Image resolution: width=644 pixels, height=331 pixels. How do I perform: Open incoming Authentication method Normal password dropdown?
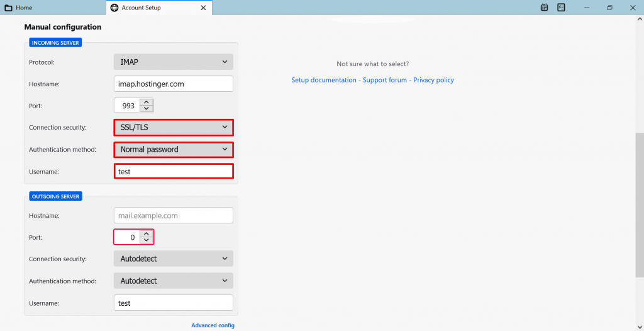173,150
